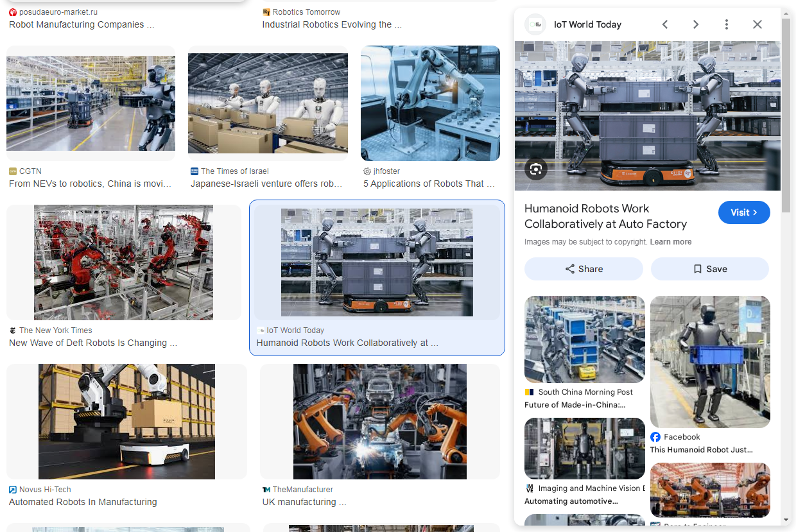The image size is (796, 532).
Task: Open Facebook humanoid robot carrying blue bin thumbnail
Action: pyautogui.click(x=710, y=362)
